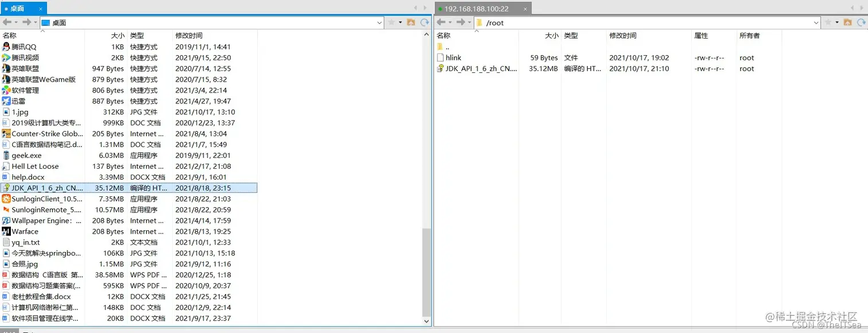Select the yq_in.txt file name
This screenshot has width=868, height=333.
(x=25, y=243)
